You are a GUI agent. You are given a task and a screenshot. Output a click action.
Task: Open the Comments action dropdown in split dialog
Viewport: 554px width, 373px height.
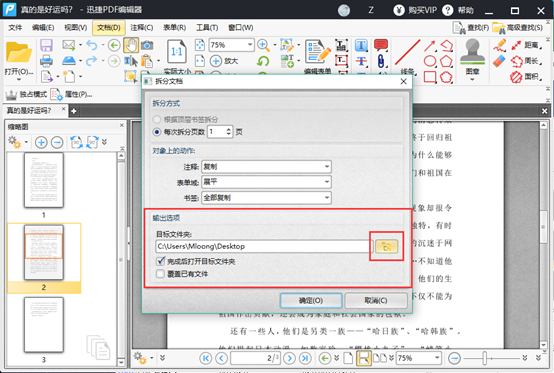click(266, 166)
